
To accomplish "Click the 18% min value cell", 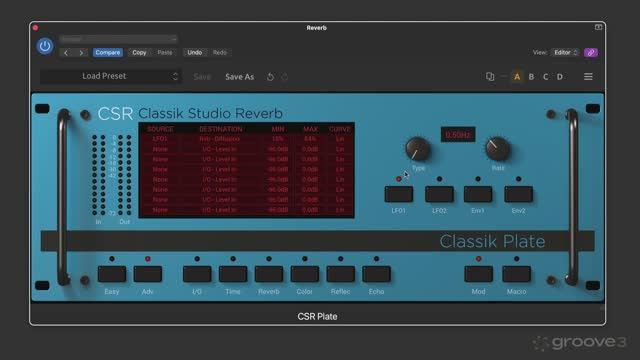I will click(278, 139).
